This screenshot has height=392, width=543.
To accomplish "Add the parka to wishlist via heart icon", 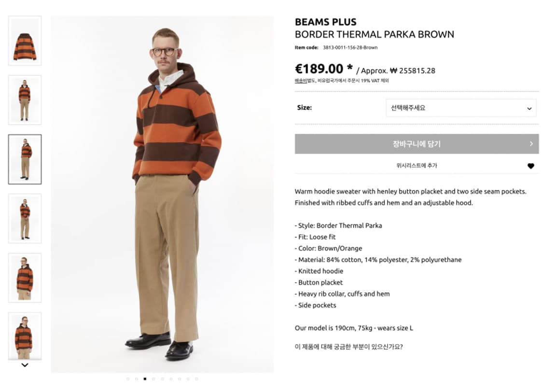I will [x=531, y=166].
